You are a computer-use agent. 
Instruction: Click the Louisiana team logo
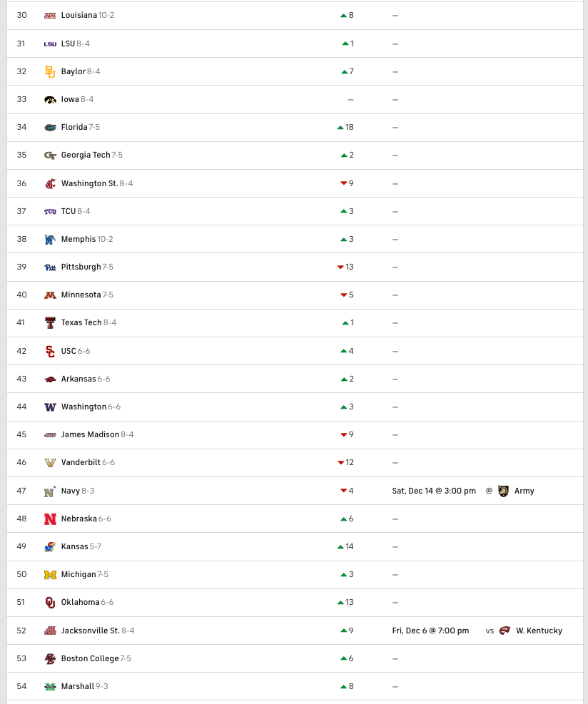pos(50,16)
